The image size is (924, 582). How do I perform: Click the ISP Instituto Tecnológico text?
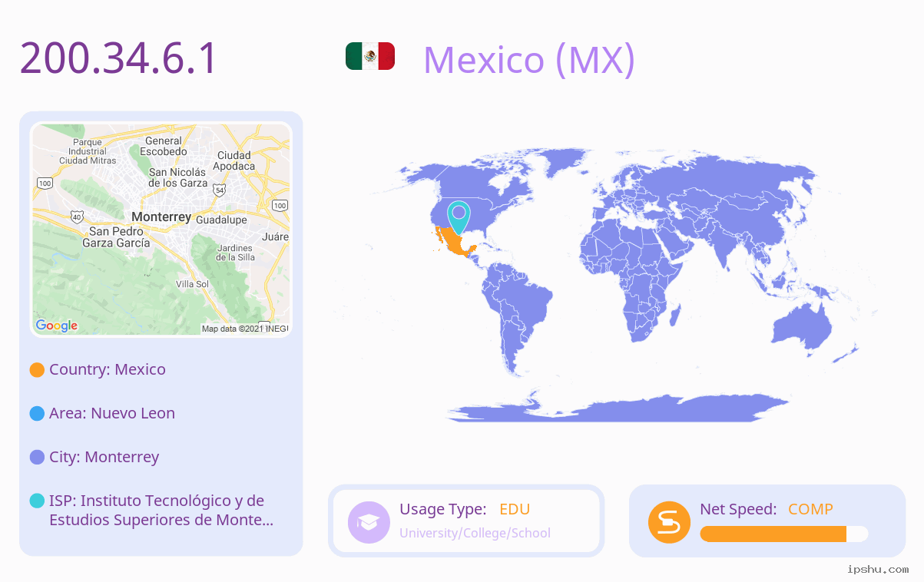click(x=161, y=510)
